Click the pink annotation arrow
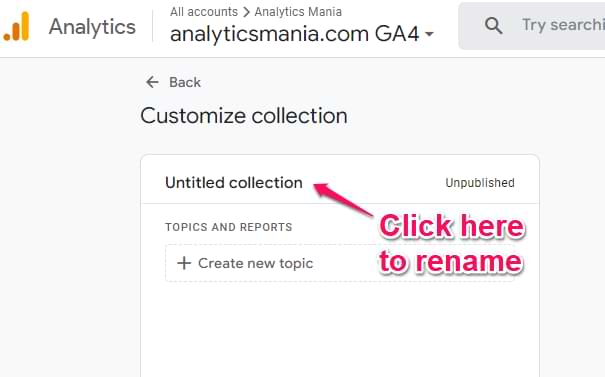 343,199
